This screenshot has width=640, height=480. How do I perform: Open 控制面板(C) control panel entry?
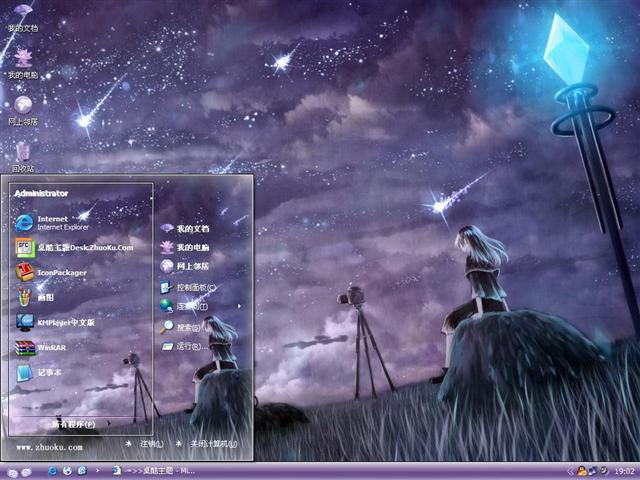(x=188, y=287)
